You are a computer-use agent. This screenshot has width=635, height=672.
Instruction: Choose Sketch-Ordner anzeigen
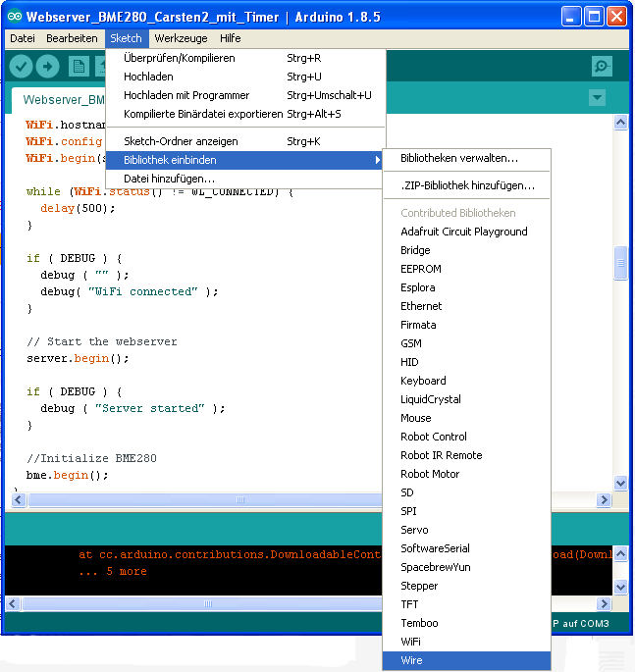(x=245, y=141)
